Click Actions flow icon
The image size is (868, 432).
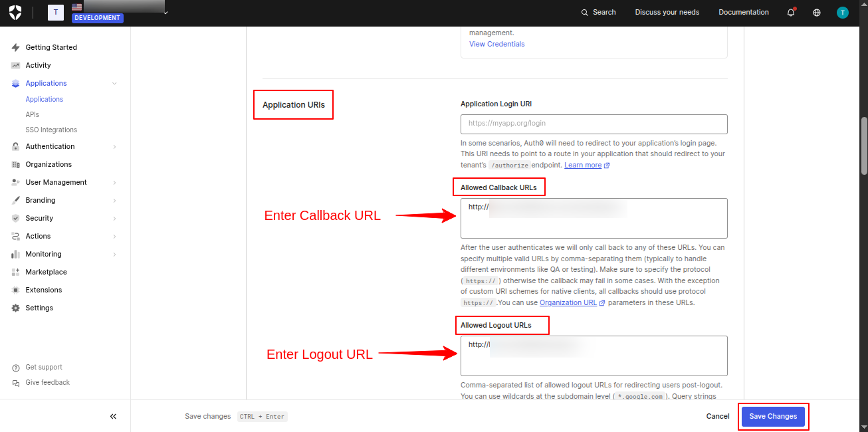(x=16, y=236)
